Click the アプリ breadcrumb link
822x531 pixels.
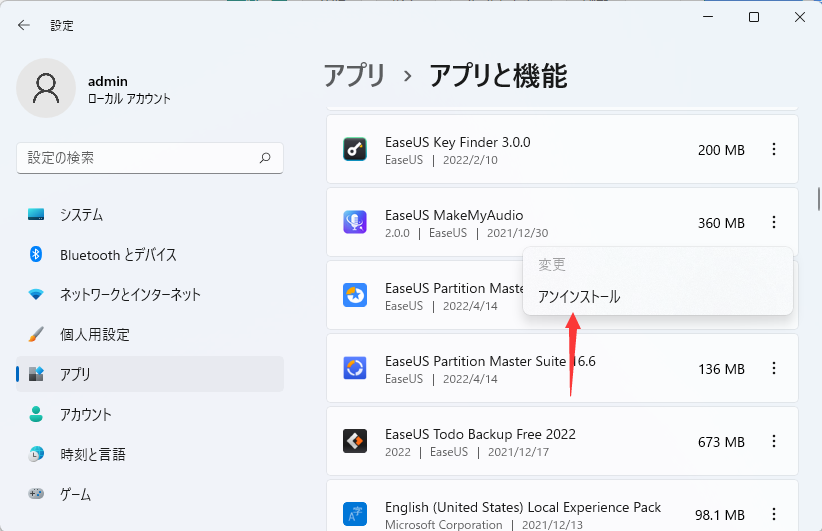click(355, 75)
